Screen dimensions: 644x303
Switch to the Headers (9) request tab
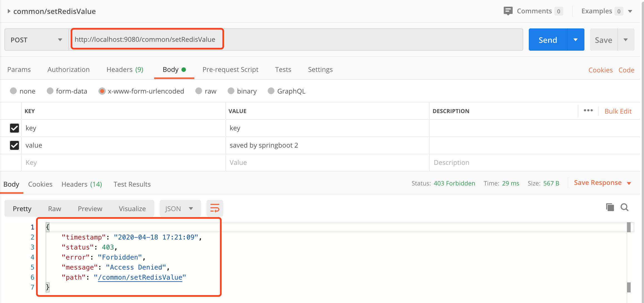[125, 70]
